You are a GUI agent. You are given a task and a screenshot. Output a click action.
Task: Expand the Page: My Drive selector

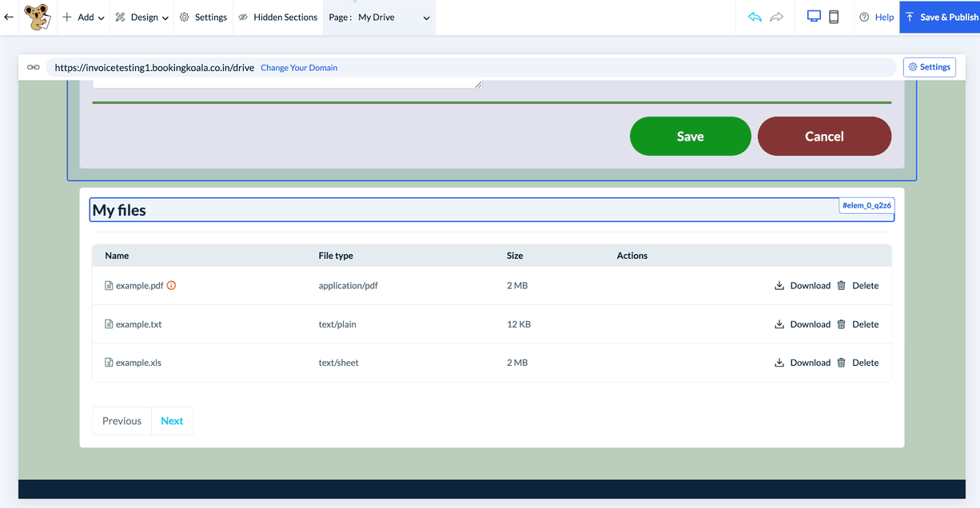pyautogui.click(x=379, y=17)
